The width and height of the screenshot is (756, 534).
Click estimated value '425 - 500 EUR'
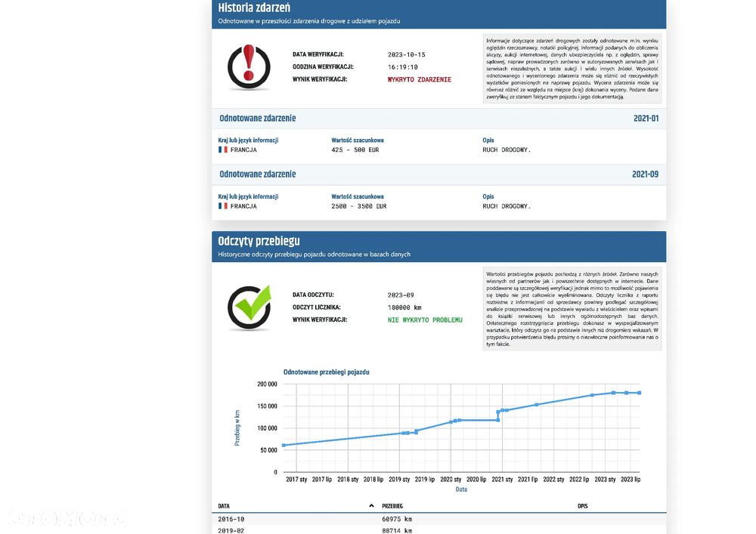click(x=355, y=150)
